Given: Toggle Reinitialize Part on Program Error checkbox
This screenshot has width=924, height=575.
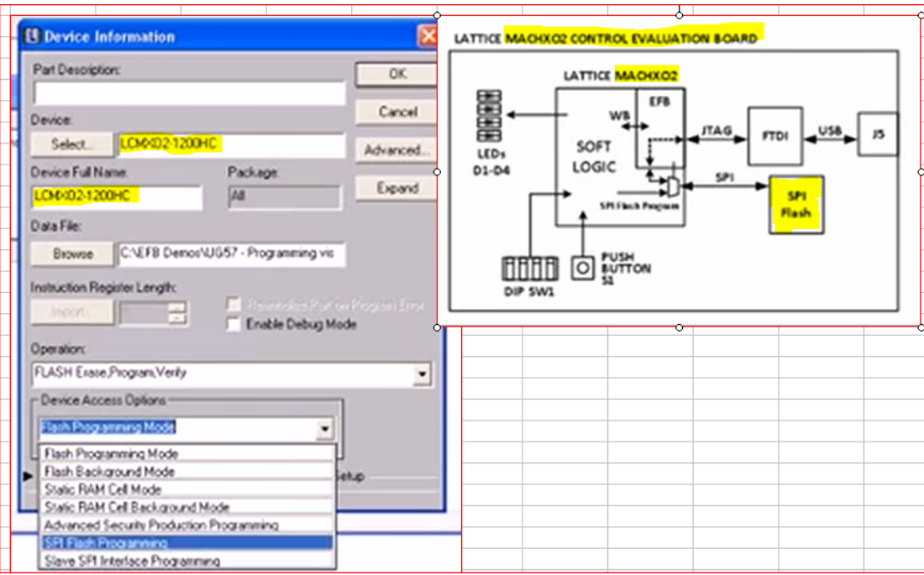Looking at the screenshot, I should coord(234,305).
